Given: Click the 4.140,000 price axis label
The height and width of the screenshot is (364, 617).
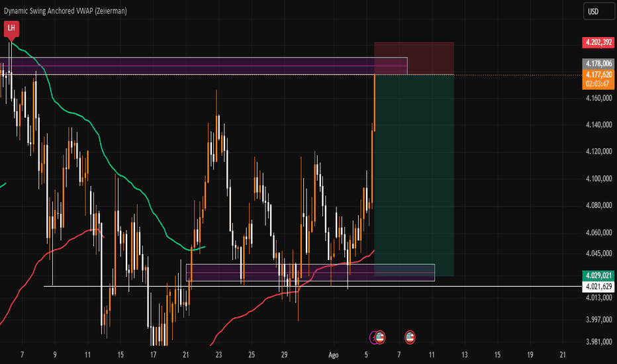Looking at the screenshot, I should 598,124.
